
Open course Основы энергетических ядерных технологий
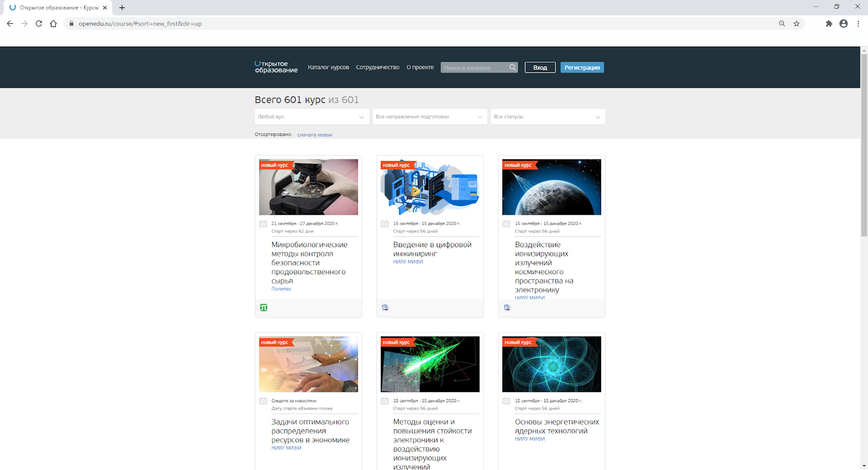click(x=557, y=426)
